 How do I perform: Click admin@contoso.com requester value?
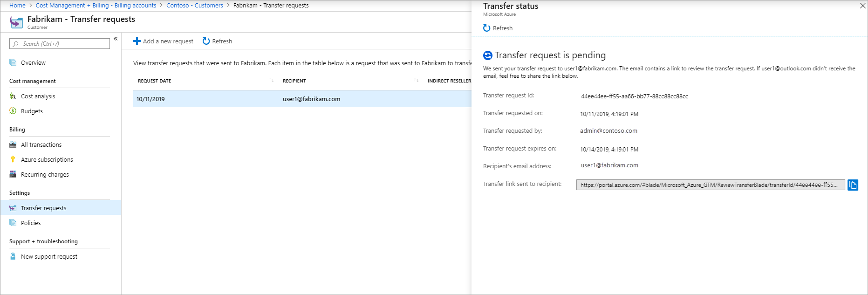click(608, 131)
